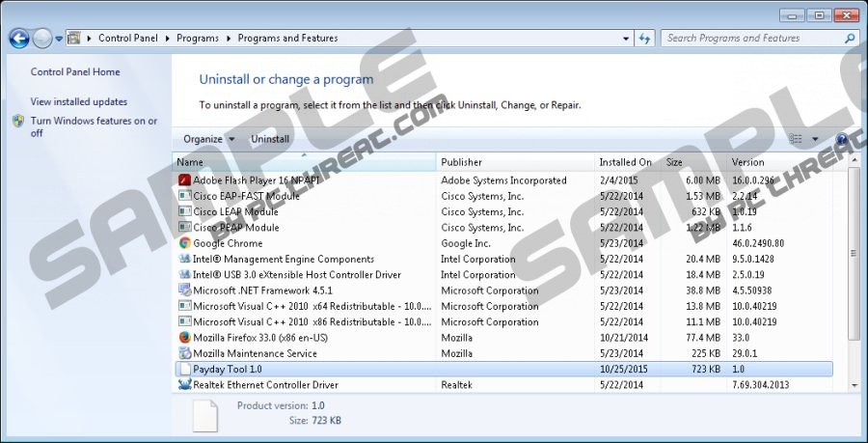The image size is (868, 443).
Task: Click the Uninstall toolbar button
Action: point(270,139)
